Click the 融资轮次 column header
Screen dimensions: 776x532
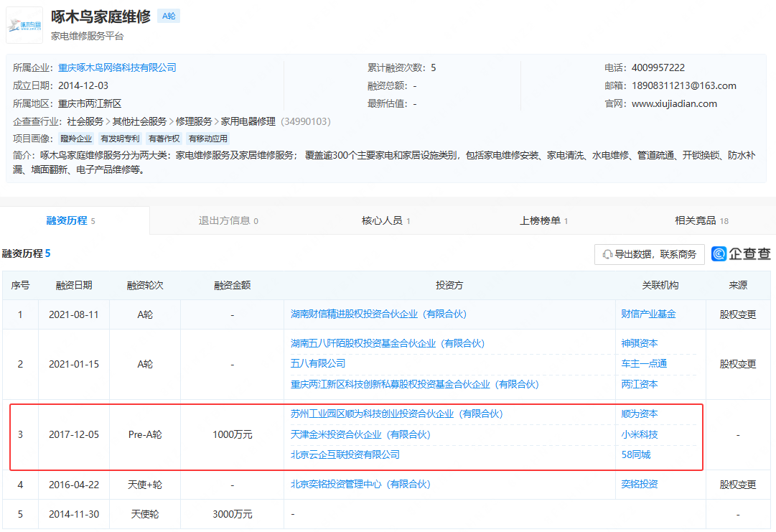pyautogui.click(x=145, y=286)
